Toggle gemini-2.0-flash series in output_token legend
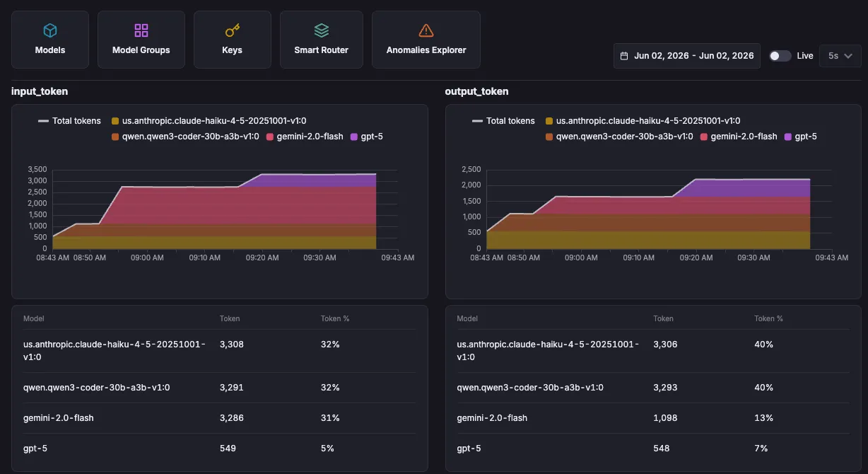This screenshot has height=474, width=868. click(739, 137)
